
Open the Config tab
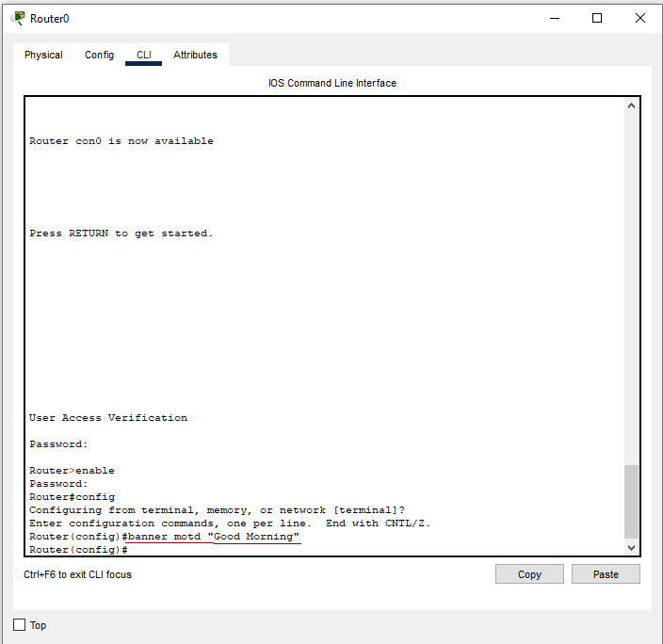(99, 55)
